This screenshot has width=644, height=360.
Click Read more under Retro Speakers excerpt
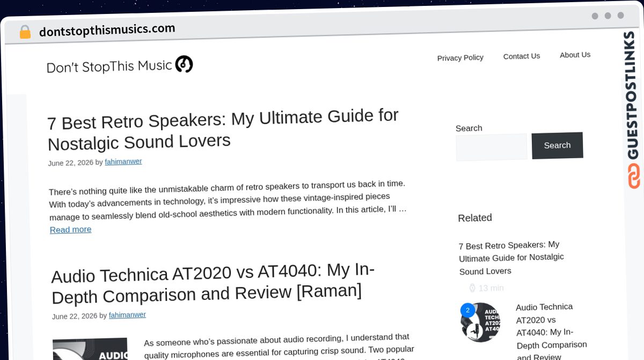(71, 229)
